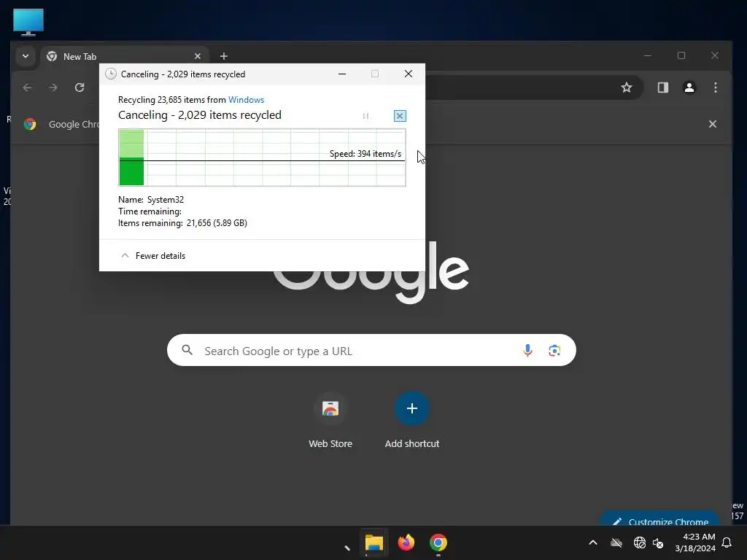Switch to Chrome in taskbar
The image size is (747, 560).
tap(438, 542)
